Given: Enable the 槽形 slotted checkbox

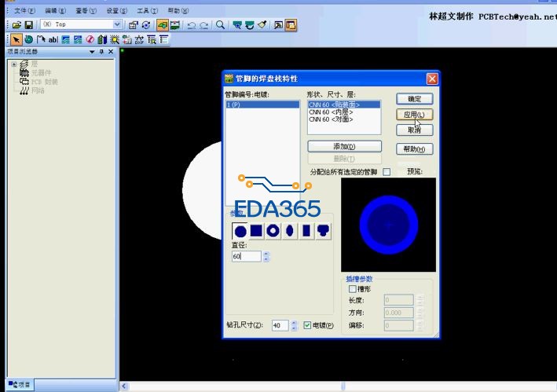Looking at the screenshot, I should click(x=353, y=289).
